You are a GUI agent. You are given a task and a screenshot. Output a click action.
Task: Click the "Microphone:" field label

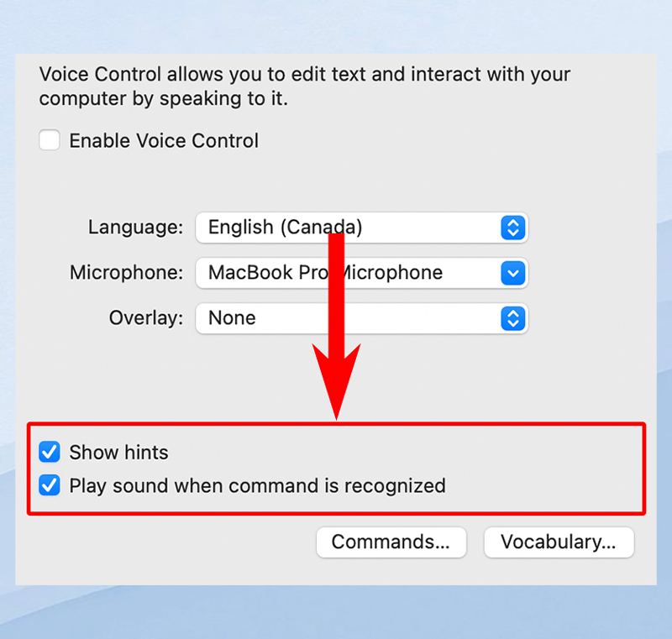pos(126,273)
